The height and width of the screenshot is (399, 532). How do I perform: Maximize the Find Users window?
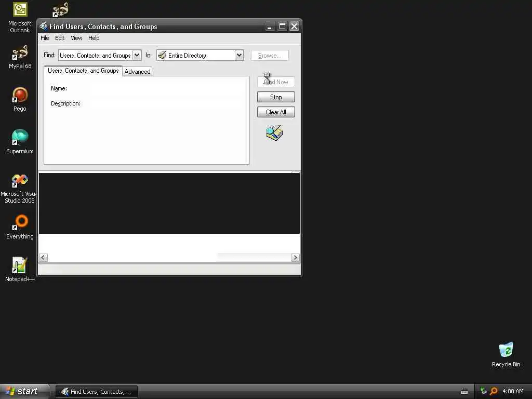282,26
